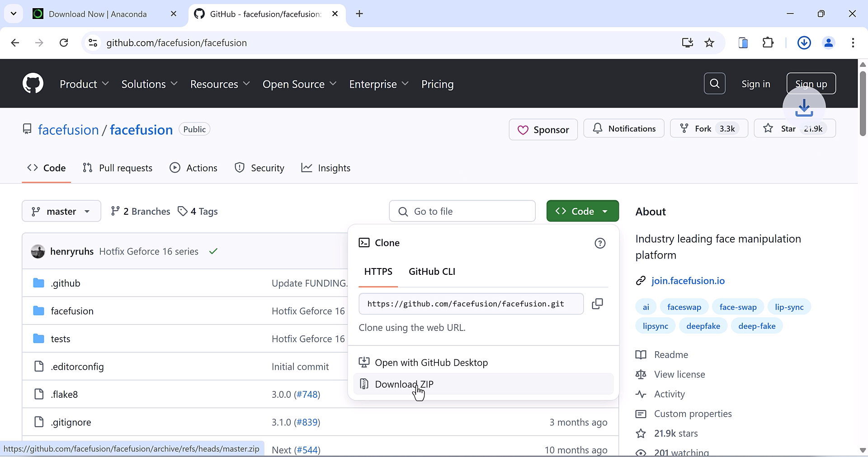Click the Sponsor button

543,130
